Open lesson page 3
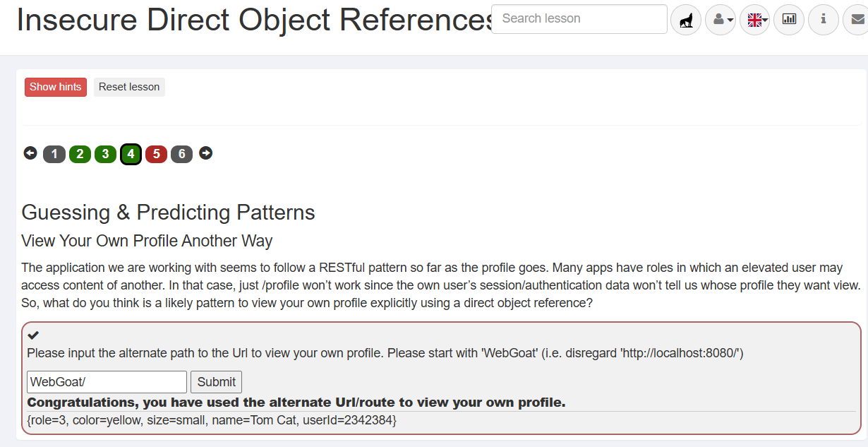The width and height of the screenshot is (868, 447). [x=105, y=154]
